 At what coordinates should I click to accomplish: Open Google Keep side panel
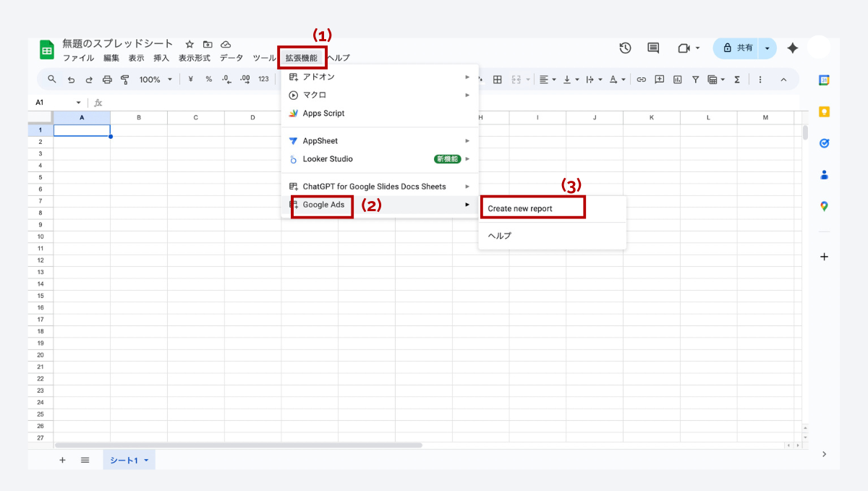pyautogui.click(x=824, y=111)
